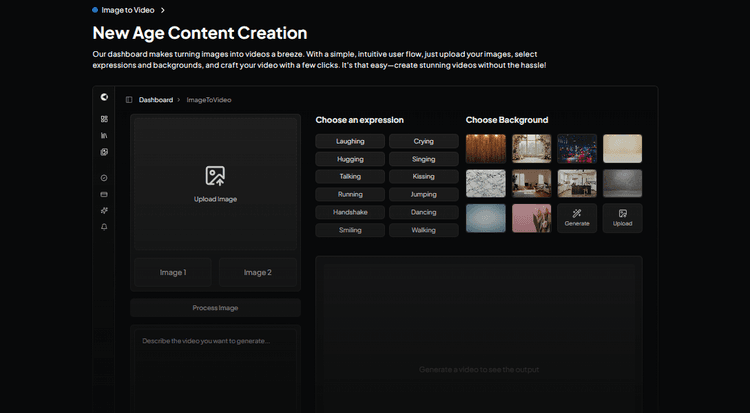Click the video description text field
Image resolution: width=750 pixels, height=413 pixels.
pos(215,371)
